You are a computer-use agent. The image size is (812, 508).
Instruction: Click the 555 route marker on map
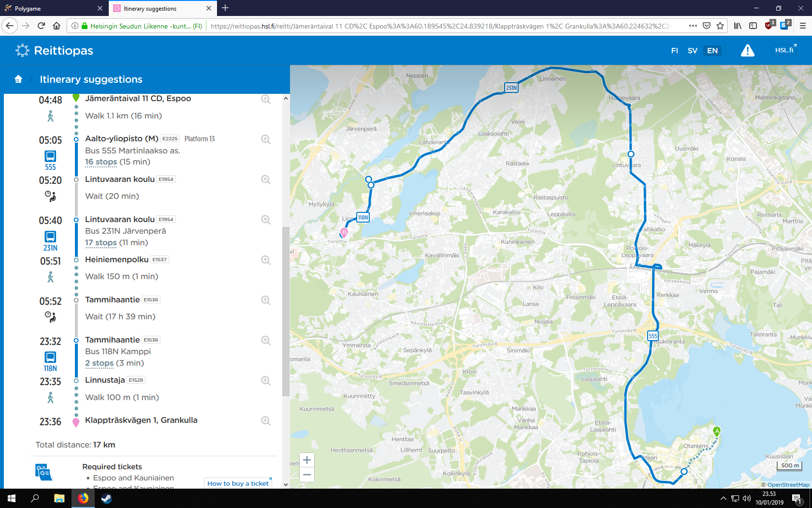652,336
